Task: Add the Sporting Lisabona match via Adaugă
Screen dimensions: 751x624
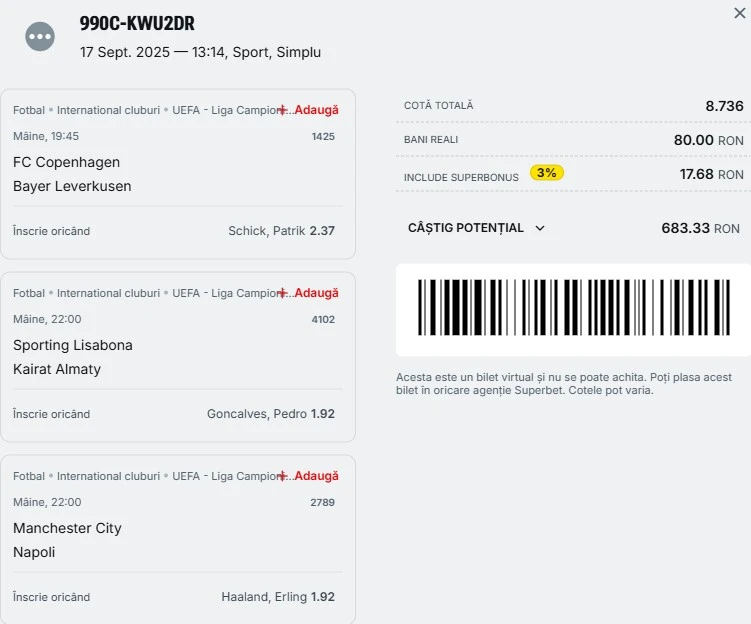Action: click(x=308, y=293)
